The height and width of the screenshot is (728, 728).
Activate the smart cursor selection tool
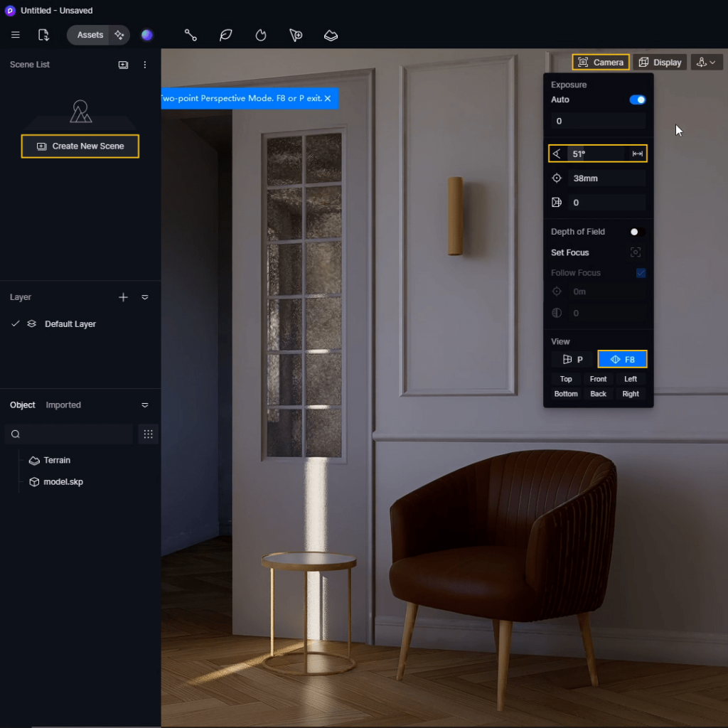point(295,35)
